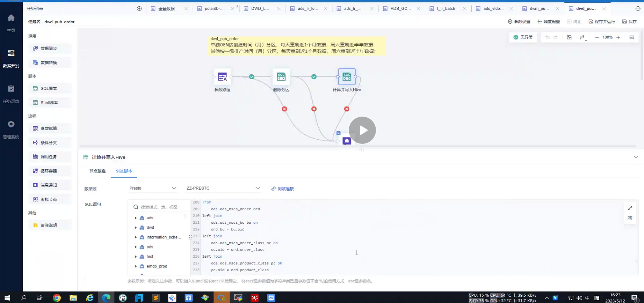Screen dimensions: 644x303
Task: Select 调用任务 component
Action: pyautogui.click(x=50, y=157)
